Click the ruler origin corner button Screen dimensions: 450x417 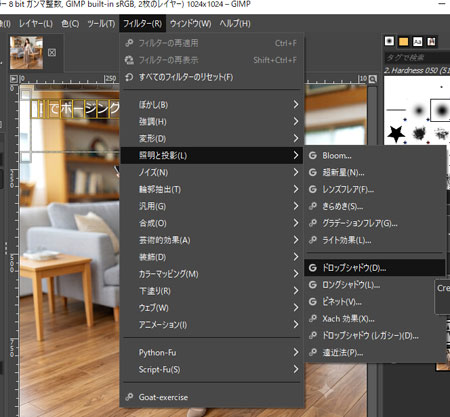[x=14, y=79]
